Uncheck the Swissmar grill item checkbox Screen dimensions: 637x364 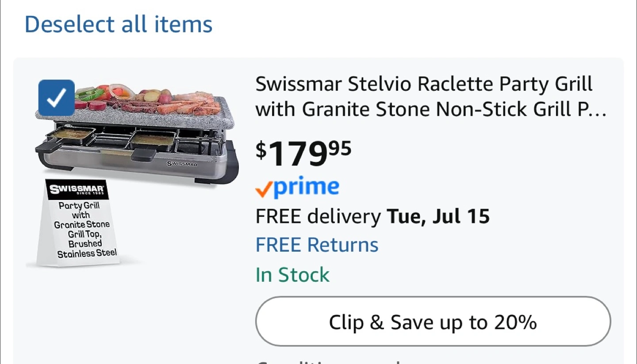(x=56, y=98)
